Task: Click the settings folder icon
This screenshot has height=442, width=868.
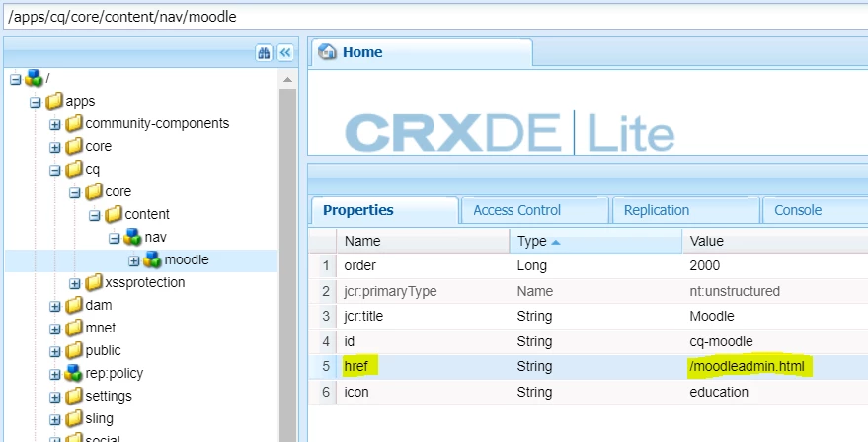Action: [74, 396]
